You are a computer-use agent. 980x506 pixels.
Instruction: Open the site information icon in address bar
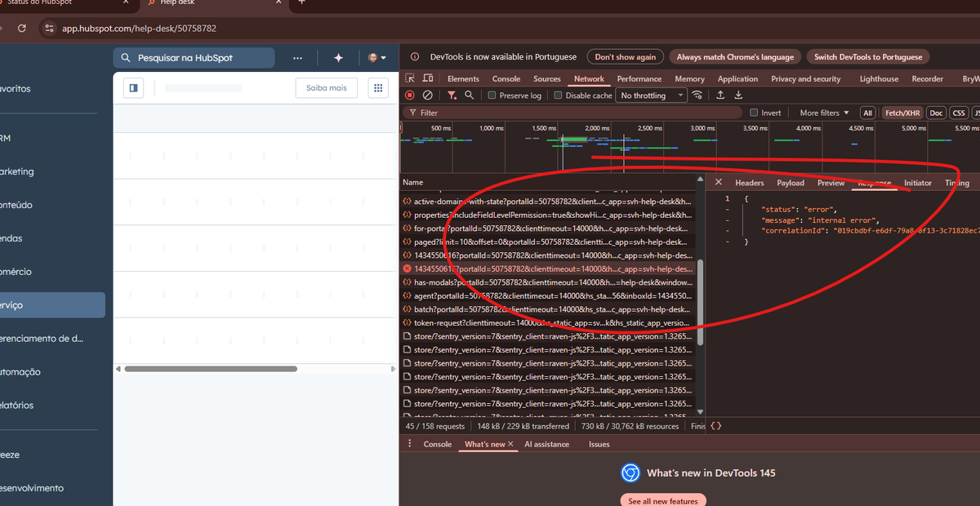[48, 29]
